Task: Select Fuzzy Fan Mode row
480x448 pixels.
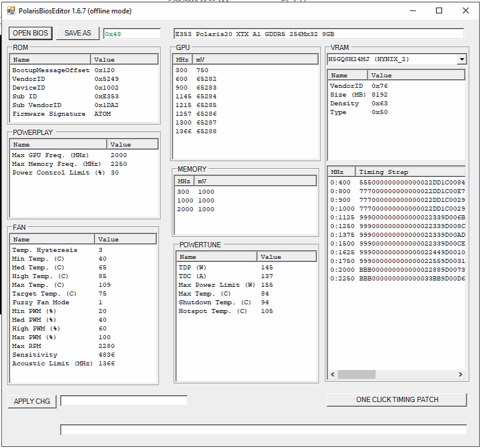Action: pyautogui.click(x=57, y=303)
